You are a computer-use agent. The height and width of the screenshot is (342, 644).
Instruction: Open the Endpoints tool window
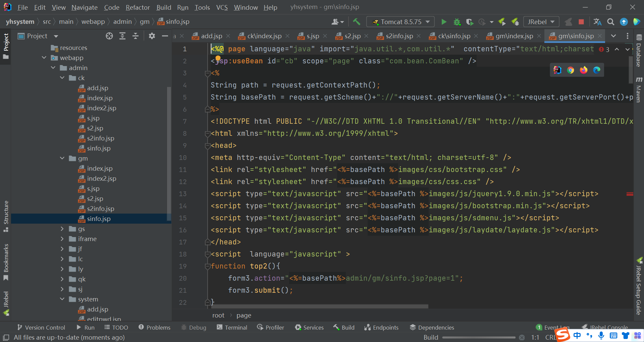381,327
